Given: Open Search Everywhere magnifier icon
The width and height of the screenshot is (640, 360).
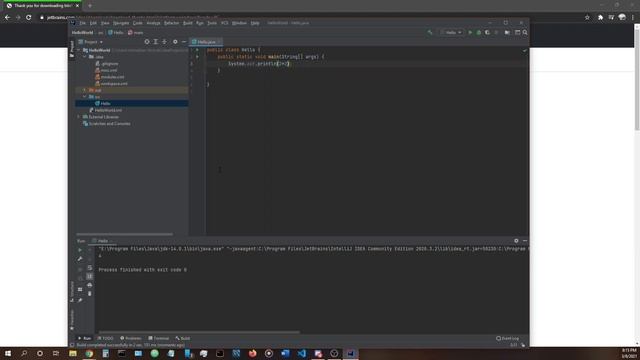Looking at the screenshot, I should tap(525, 32).
